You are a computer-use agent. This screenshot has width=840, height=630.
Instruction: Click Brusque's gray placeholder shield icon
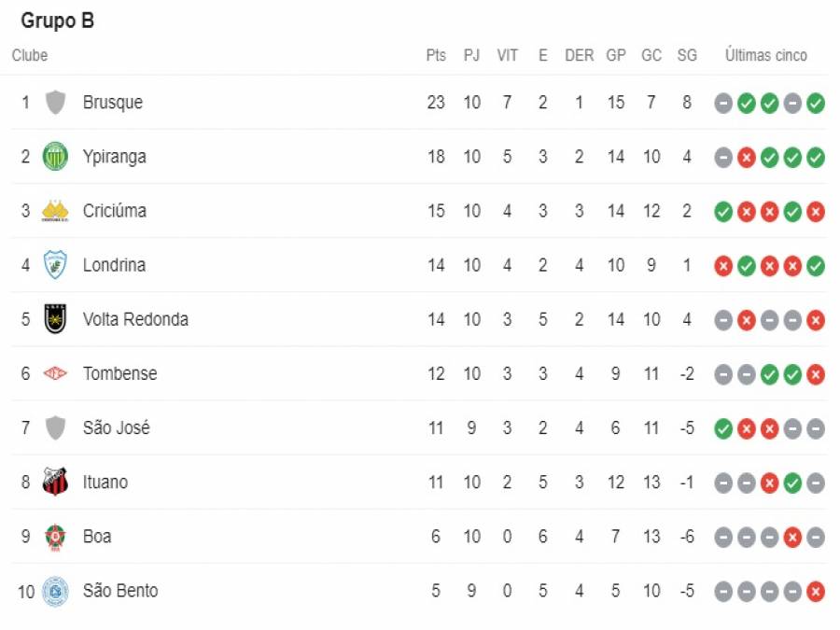click(55, 103)
